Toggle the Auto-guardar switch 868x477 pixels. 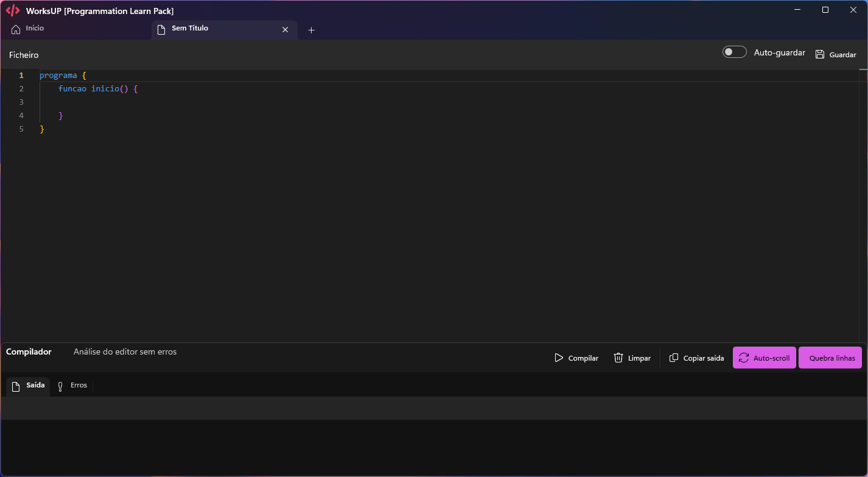734,52
